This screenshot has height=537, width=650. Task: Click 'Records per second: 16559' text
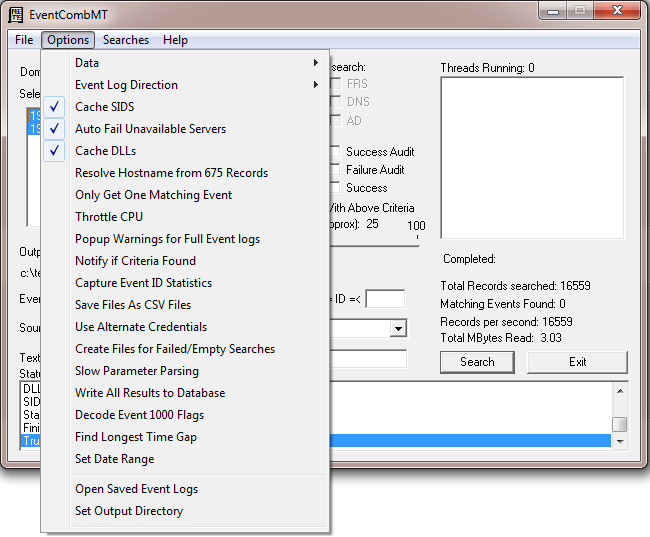pyautogui.click(x=506, y=322)
